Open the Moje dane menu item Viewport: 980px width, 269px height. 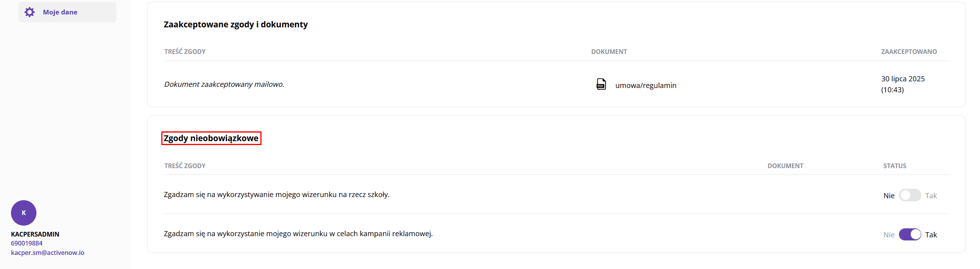(x=67, y=12)
